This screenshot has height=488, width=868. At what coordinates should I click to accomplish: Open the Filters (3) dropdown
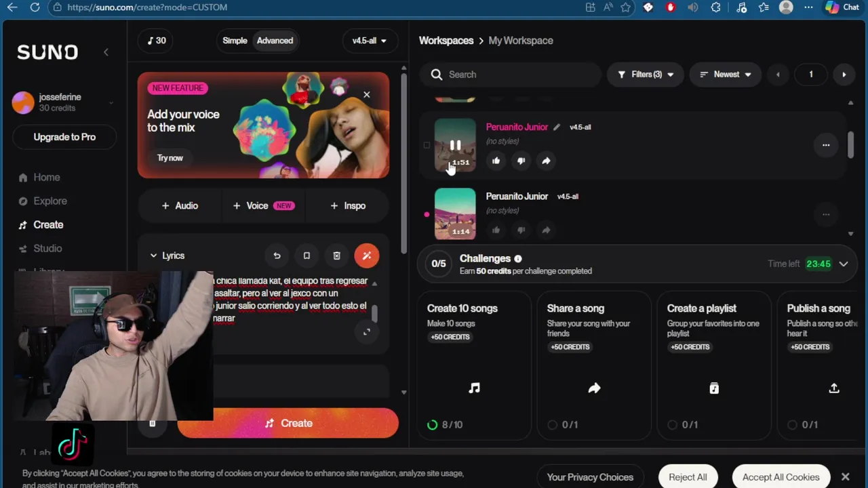point(646,75)
